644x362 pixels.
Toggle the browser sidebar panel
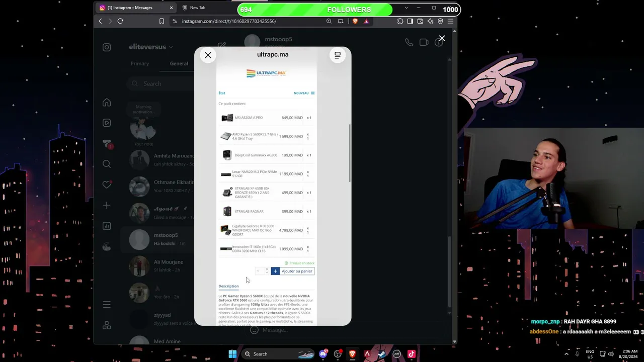[410, 21]
